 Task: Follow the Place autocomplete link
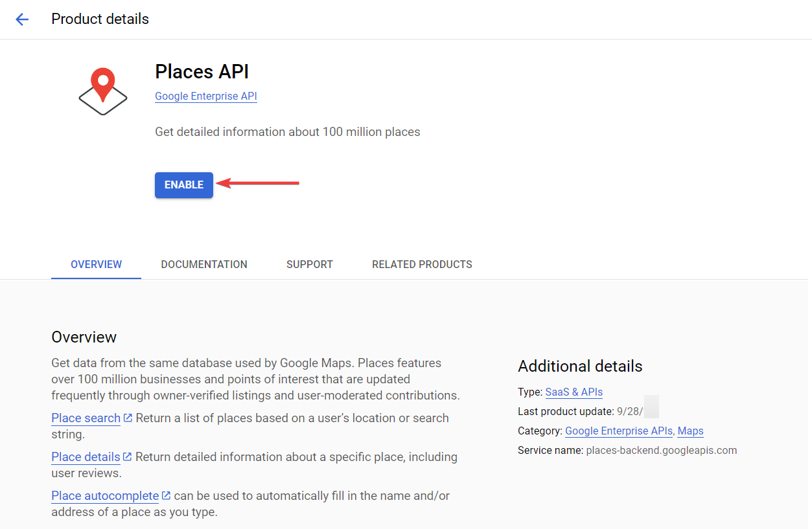(105, 495)
